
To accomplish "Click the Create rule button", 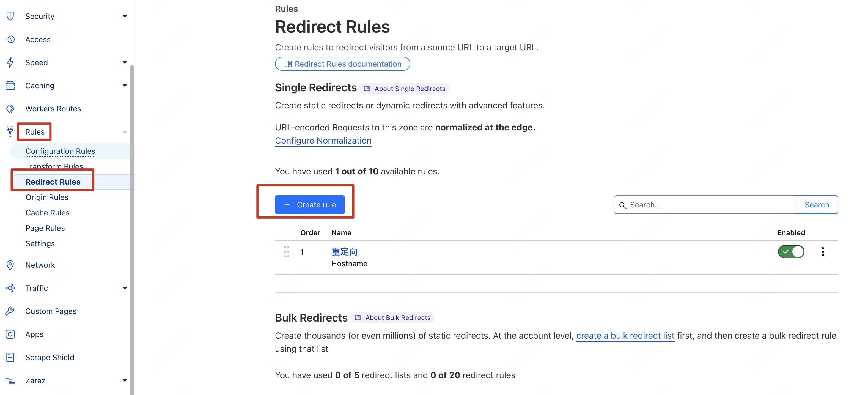I will [x=310, y=205].
